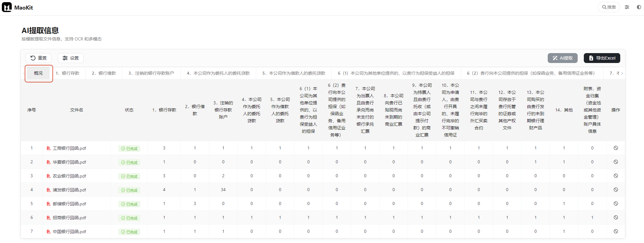644x243 pixels.
Task: Open the 设置 settings button
Action: (x=71, y=58)
